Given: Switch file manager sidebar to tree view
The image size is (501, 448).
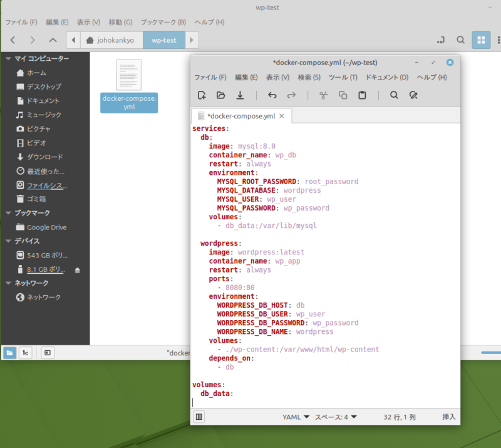Looking at the screenshot, I should pos(26,353).
